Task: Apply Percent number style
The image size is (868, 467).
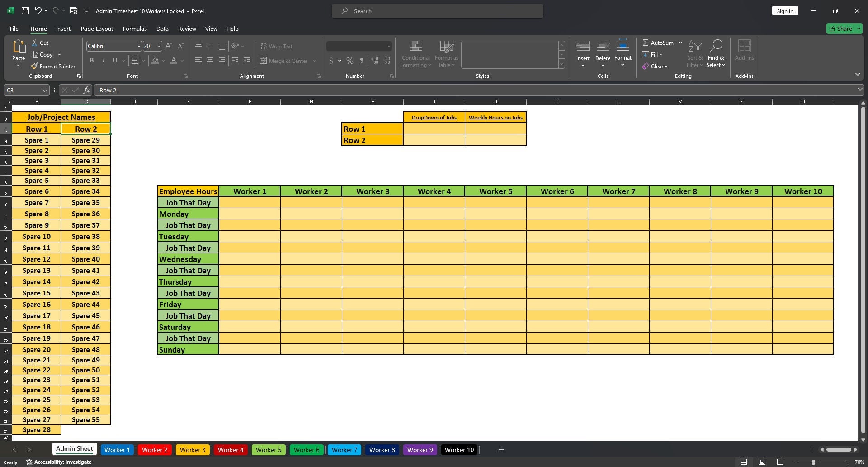Action: click(x=349, y=60)
